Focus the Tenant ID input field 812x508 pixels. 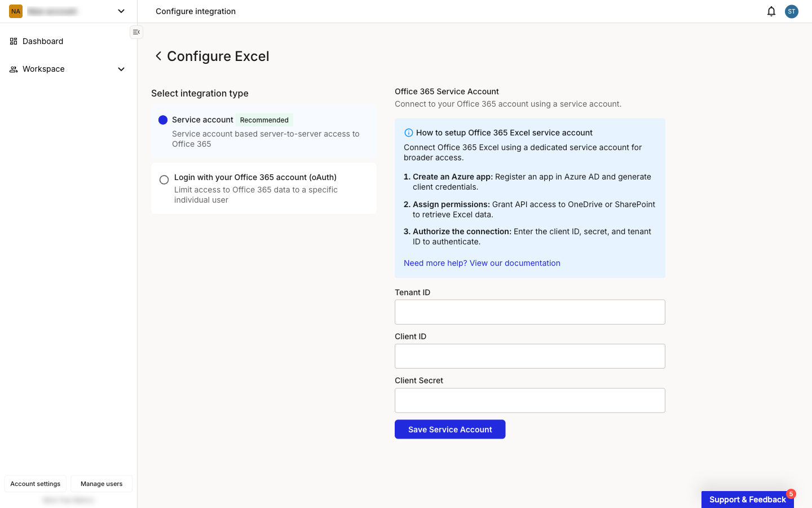530,312
